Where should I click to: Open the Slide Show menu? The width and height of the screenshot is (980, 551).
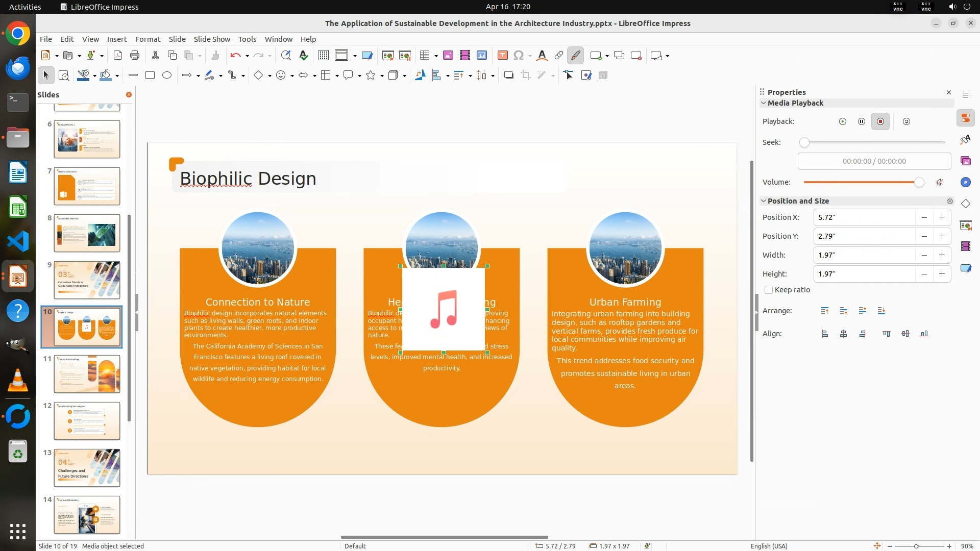(212, 39)
